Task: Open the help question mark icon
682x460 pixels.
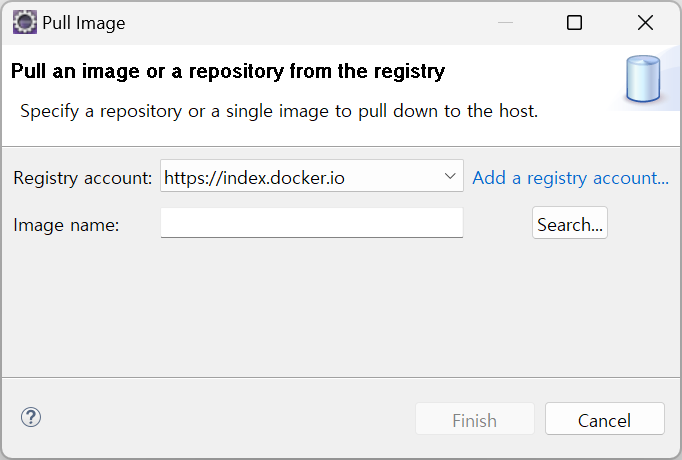Action: pyautogui.click(x=31, y=417)
